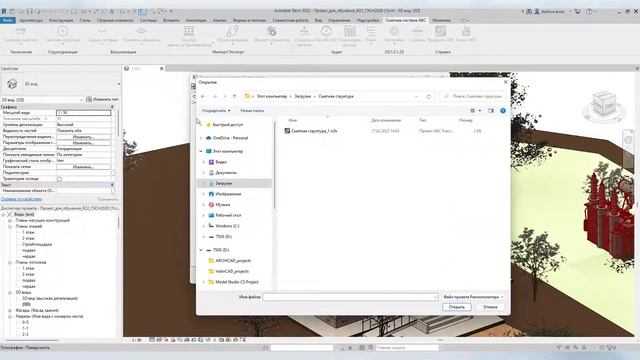Screen dimensions: 640x360
Task: Collapse the Графика properties group
Action: tap(112, 107)
